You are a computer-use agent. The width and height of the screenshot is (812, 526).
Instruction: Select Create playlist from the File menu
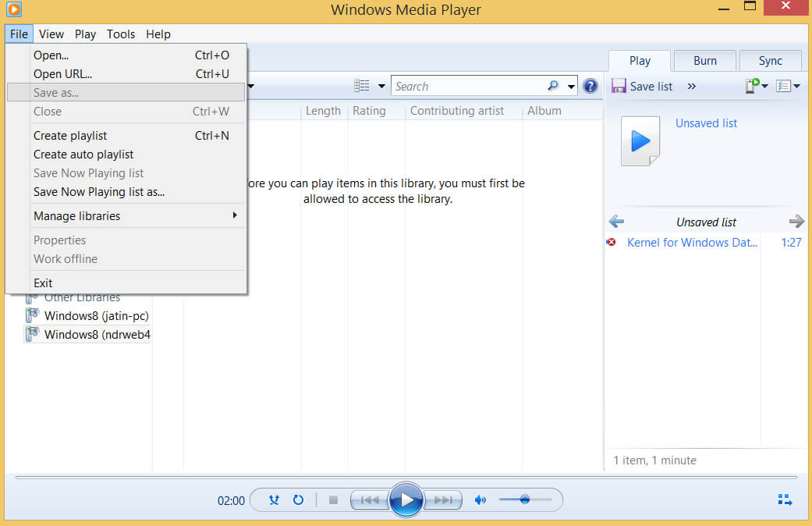click(x=68, y=135)
